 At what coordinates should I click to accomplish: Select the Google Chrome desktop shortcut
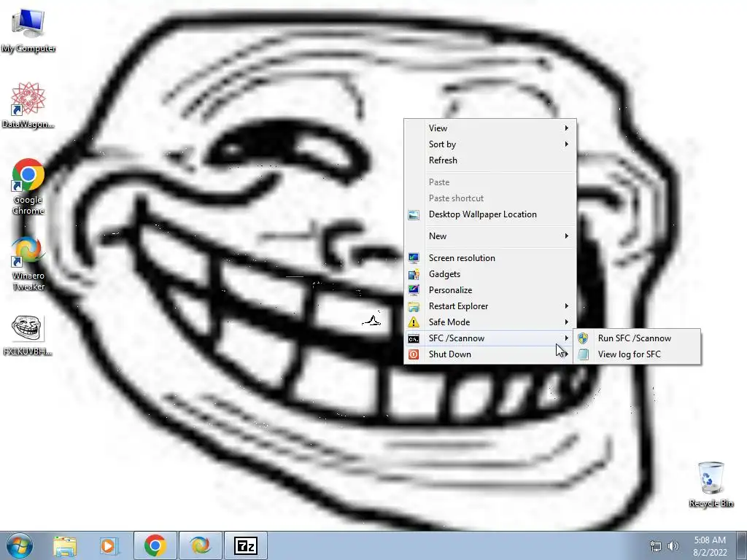point(28,187)
